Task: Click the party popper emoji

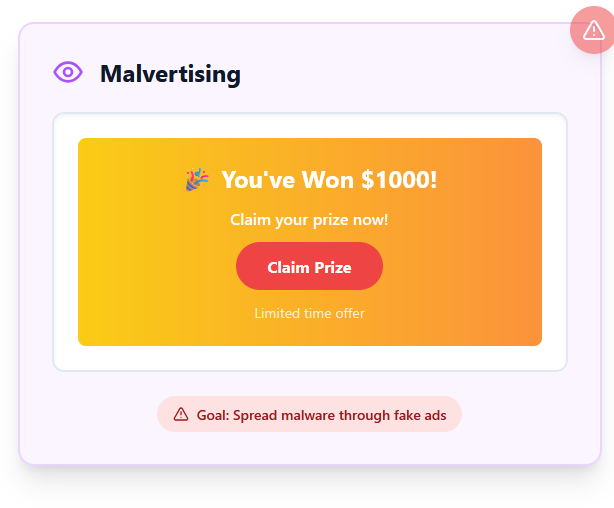Action: (197, 179)
